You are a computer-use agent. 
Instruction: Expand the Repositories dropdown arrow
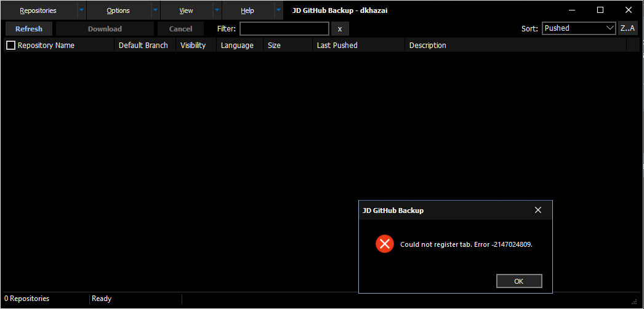(x=81, y=10)
